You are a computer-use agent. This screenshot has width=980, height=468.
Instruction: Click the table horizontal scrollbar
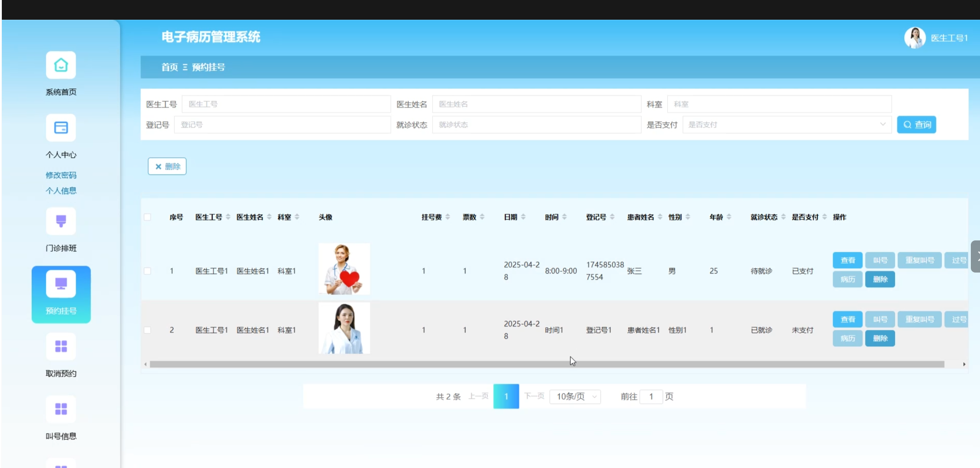[x=546, y=364]
